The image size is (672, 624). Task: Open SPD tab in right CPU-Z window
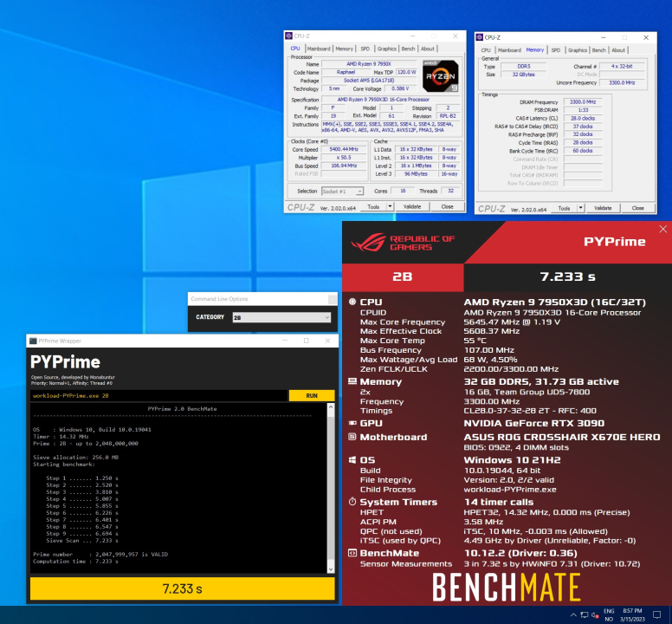click(555, 50)
